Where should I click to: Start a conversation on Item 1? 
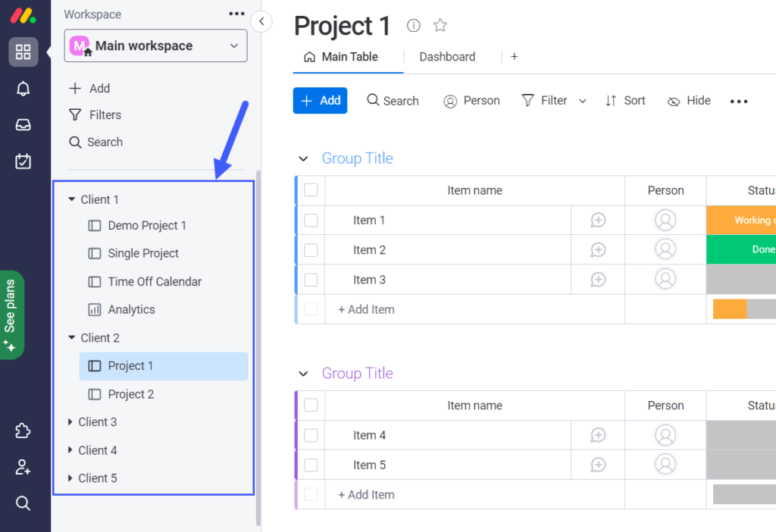coord(598,221)
